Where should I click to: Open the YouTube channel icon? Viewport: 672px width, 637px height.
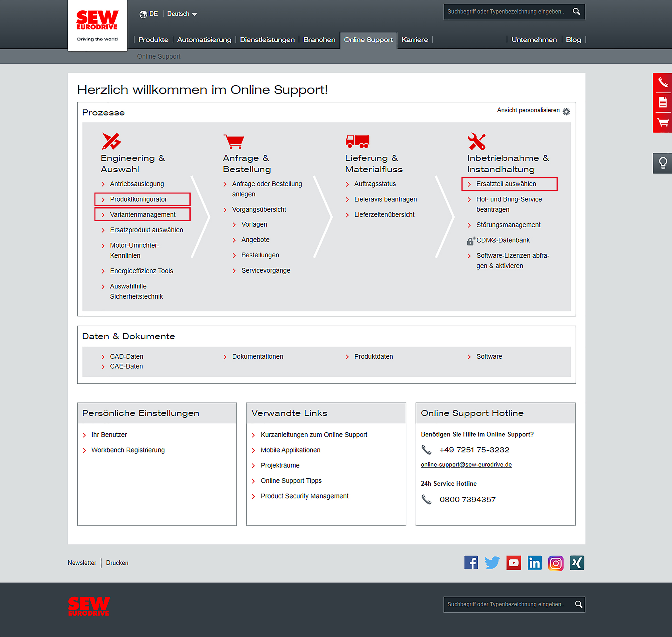[514, 563]
